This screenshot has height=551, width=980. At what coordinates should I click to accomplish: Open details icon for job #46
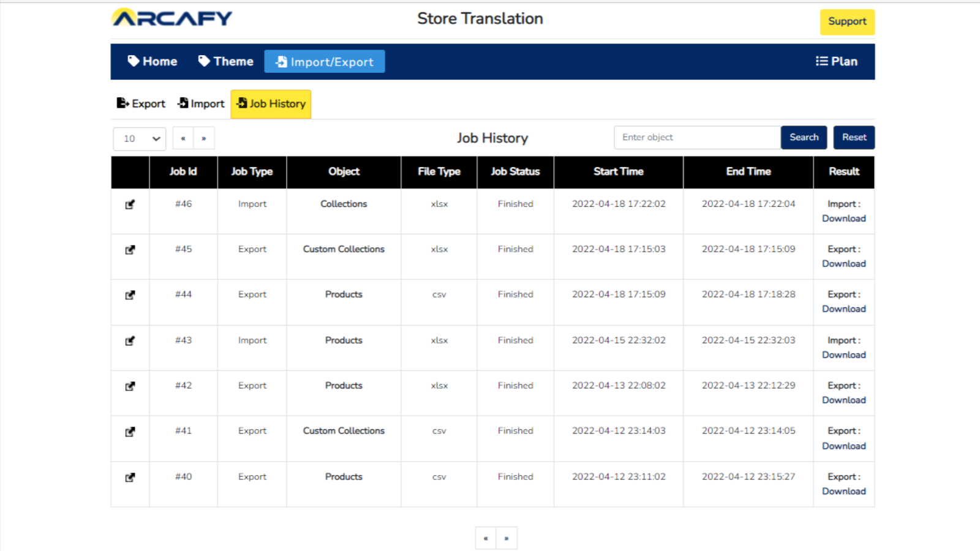[130, 204]
